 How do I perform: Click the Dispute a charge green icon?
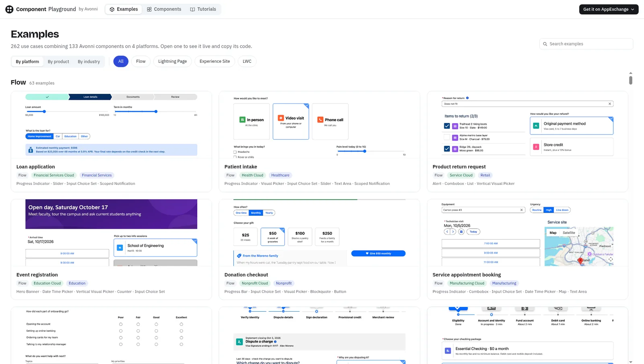[239, 342]
